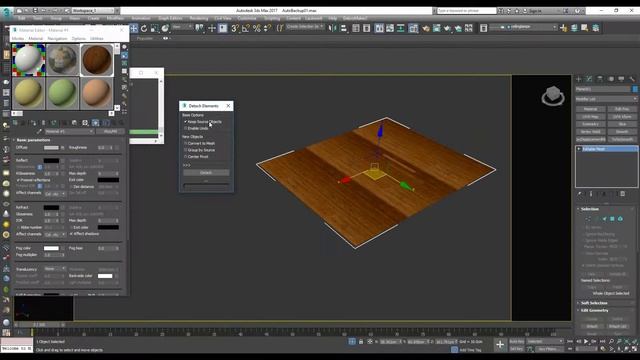Image resolution: width=640 pixels, height=360 pixels.
Task: Toggle Group by Source checkbox
Action: [185, 150]
